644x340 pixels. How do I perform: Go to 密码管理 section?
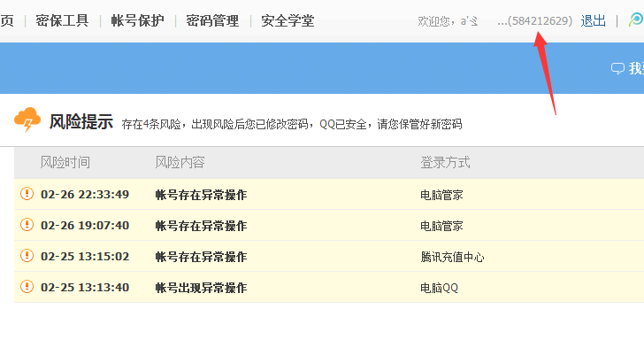coord(212,20)
